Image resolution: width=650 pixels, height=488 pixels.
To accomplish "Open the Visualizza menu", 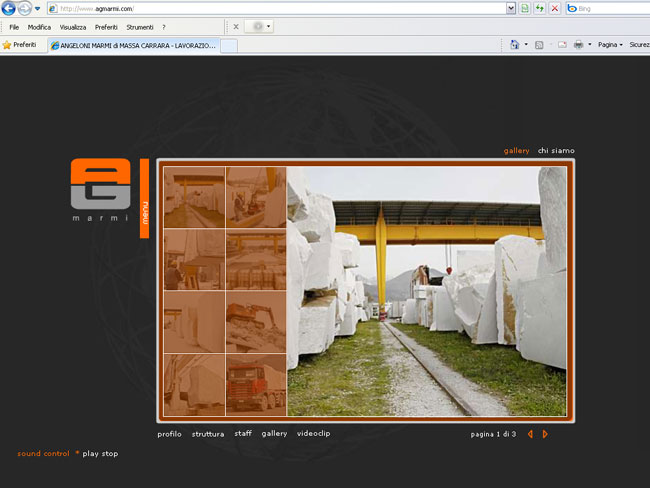I will (73, 27).
